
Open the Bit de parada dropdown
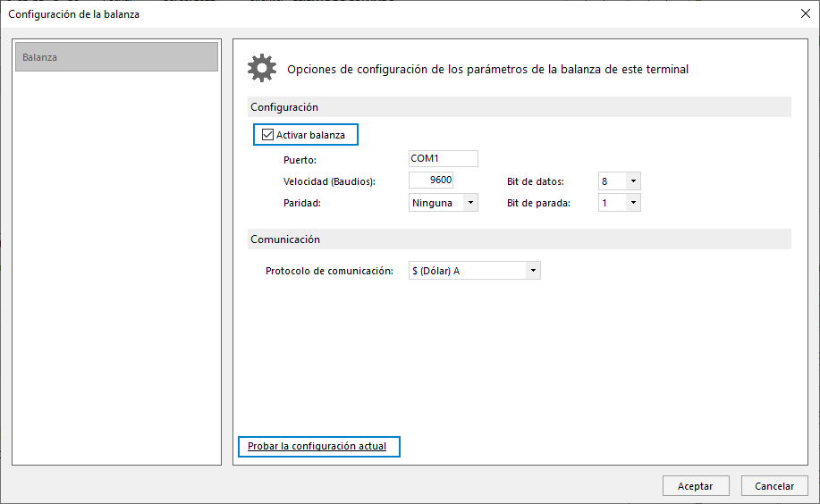619,203
